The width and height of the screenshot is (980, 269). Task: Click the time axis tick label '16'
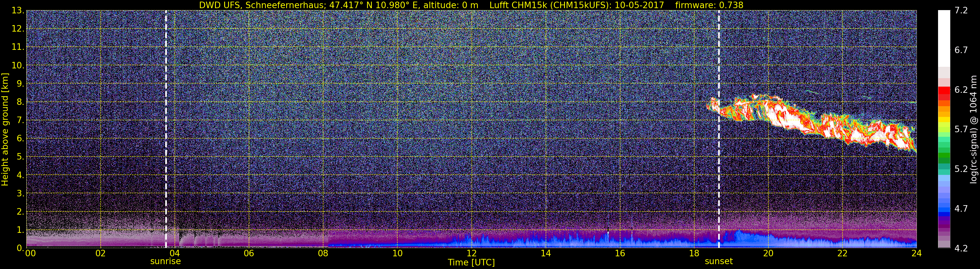(x=620, y=253)
